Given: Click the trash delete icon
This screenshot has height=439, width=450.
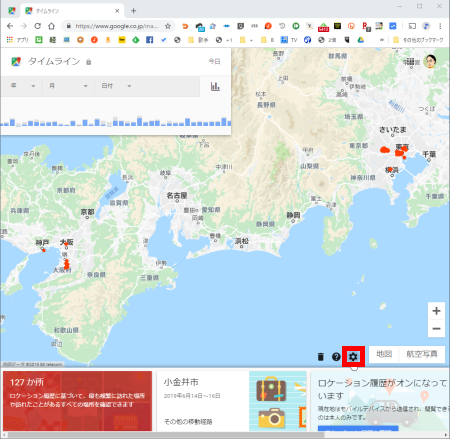Looking at the screenshot, I should click(321, 357).
